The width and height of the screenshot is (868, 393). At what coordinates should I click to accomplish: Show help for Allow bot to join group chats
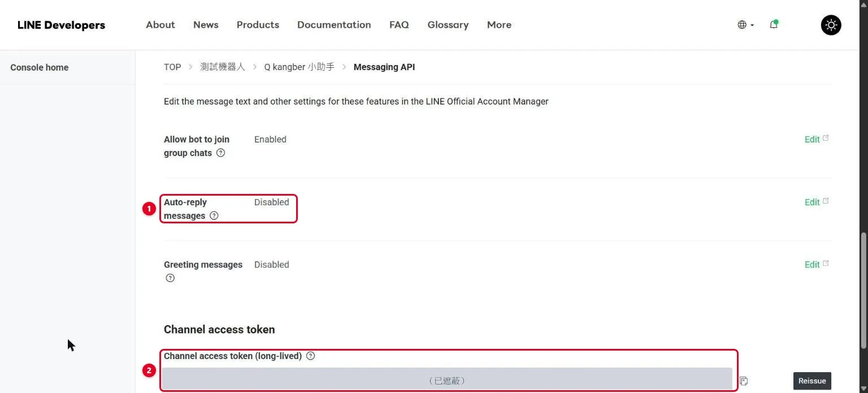coord(221,153)
